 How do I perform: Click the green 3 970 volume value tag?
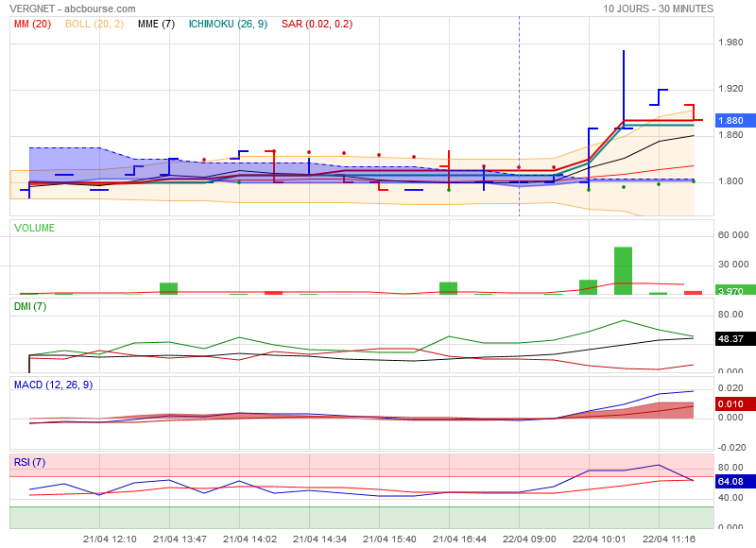pyautogui.click(x=735, y=290)
